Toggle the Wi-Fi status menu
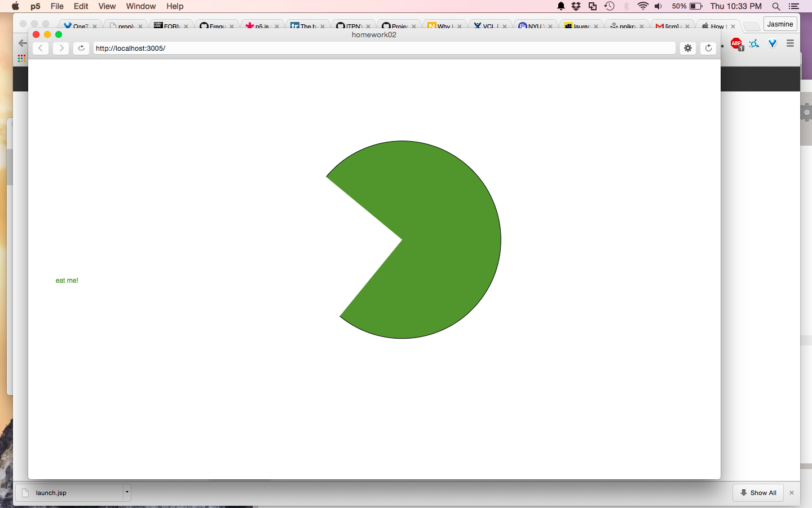 (642, 6)
